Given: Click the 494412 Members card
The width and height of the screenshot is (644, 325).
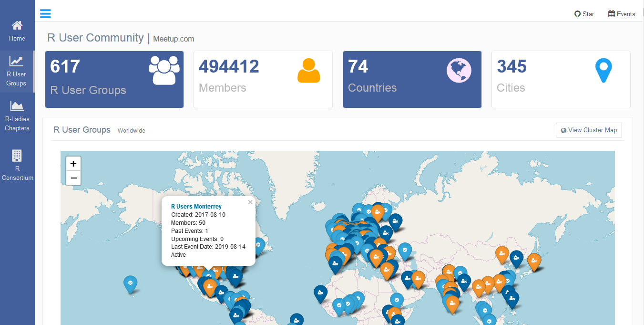Looking at the screenshot, I should pyautogui.click(x=263, y=79).
